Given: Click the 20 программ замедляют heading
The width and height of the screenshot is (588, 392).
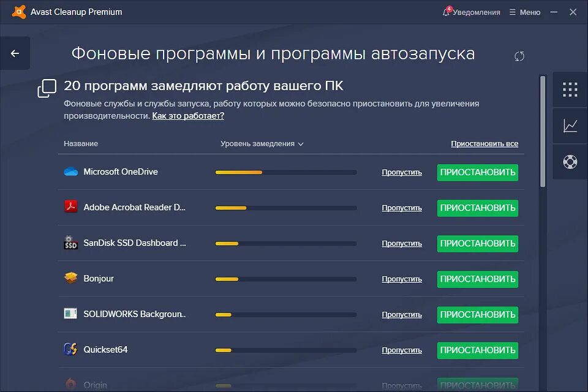Looking at the screenshot, I should pyautogui.click(x=203, y=86).
